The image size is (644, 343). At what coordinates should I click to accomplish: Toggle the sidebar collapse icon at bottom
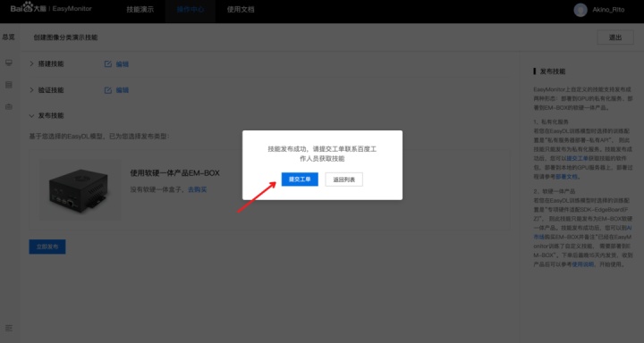click(9, 328)
